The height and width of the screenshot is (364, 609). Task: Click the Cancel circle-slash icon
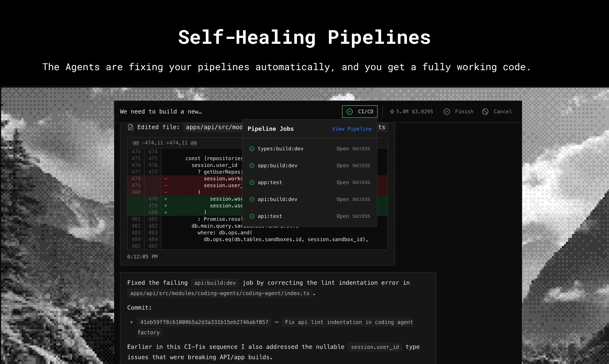[x=485, y=112]
